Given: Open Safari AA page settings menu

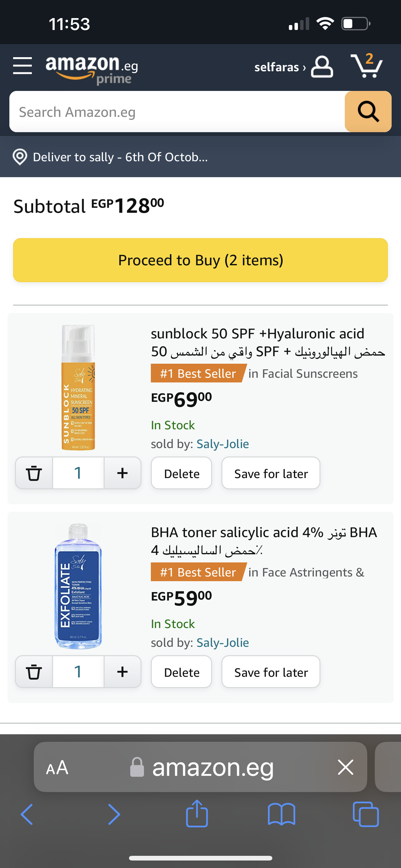Looking at the screenshot, I should pos(57,767).
